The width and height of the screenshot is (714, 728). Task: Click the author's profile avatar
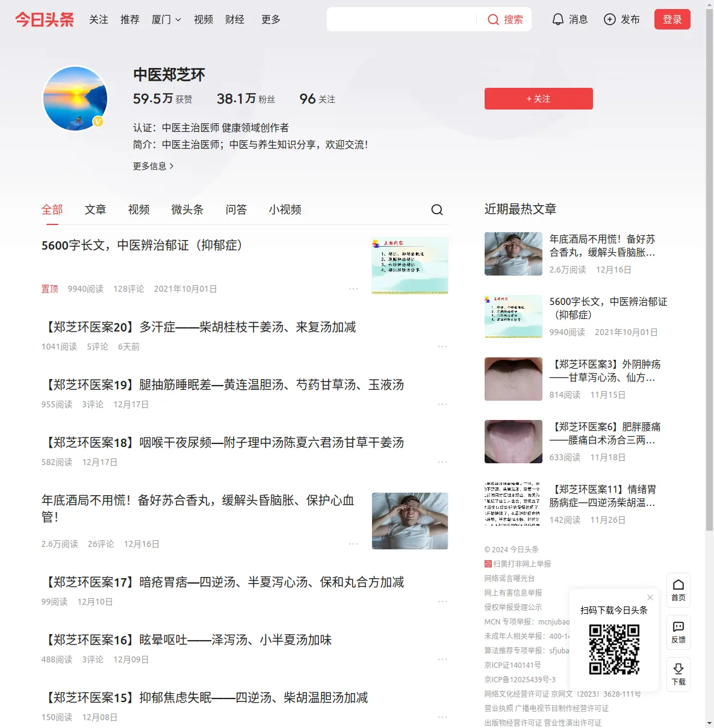[x=75, y=99]
